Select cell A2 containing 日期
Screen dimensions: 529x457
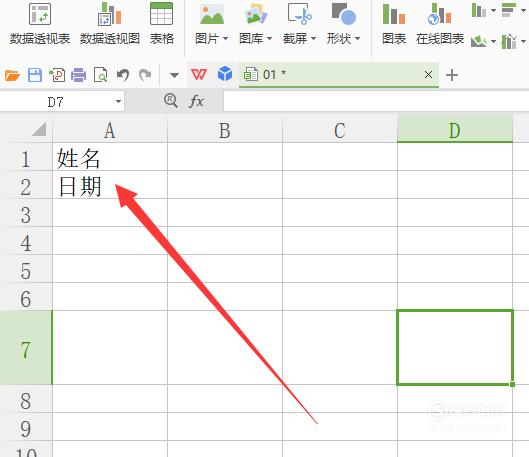pyautogui.click(x=110, y=185)
